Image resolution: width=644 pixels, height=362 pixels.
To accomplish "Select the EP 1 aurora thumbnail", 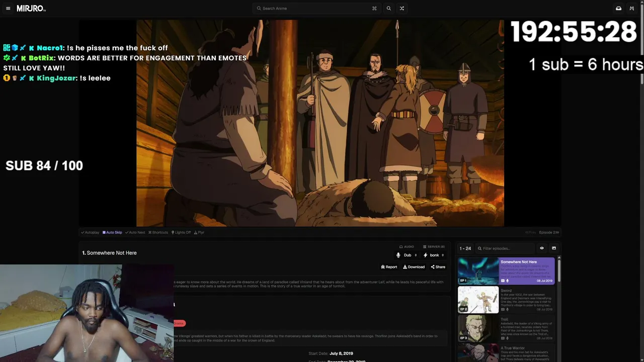I will 478,271.
